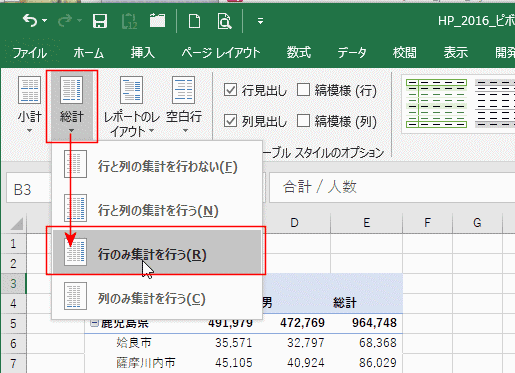Open the データ ribbon tab
Image resolution: width=515 pixels, height=373 pixels.
pyautogui.click(x=352, y=53)
